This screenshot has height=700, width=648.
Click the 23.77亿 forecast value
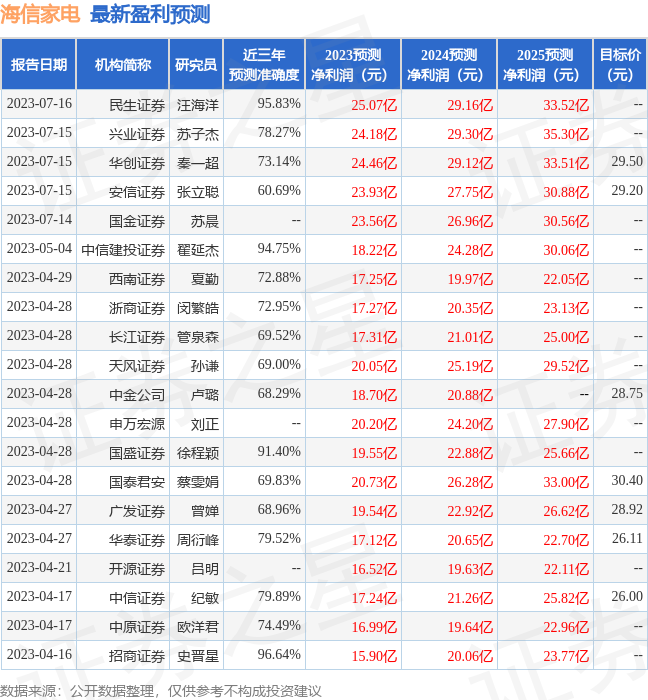(566, 656)
